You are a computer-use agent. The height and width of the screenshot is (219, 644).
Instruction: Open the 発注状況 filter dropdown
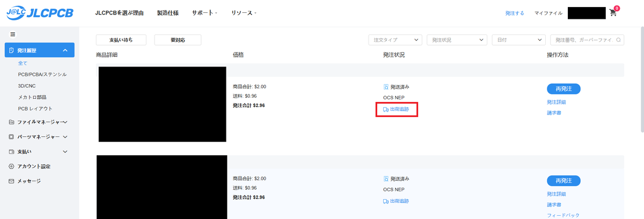(x=457, y=40)
